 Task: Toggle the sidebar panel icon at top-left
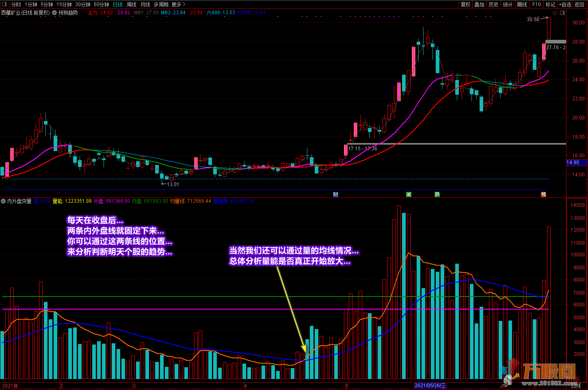pos(4,4)
